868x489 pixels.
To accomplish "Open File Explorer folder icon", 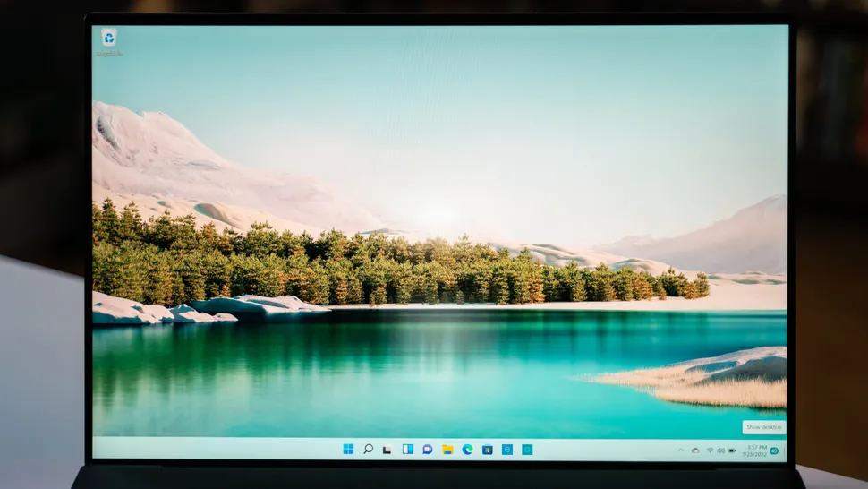I will click(x=447, y=449).
